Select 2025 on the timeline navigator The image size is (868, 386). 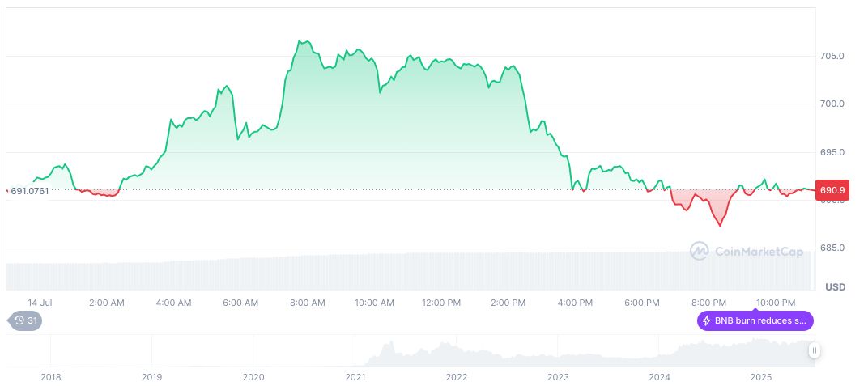pyautogui.click(x=760, y=377)
